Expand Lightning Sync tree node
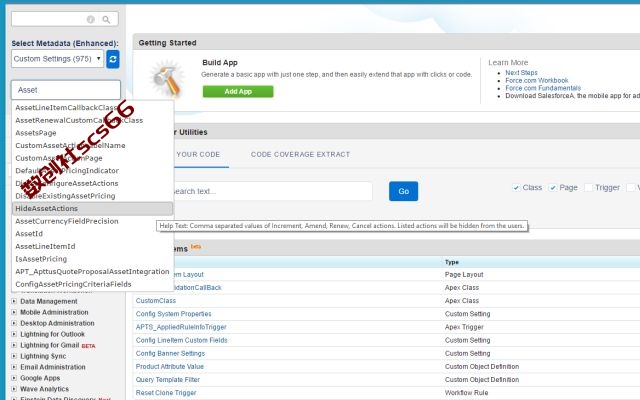640x400 pixels. 14,356
